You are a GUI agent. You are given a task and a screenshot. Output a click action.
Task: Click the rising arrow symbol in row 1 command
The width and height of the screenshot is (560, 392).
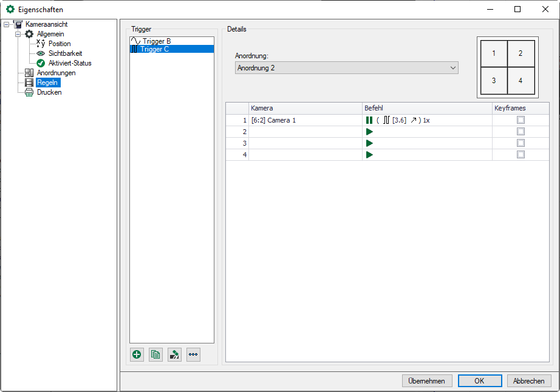click(x=413, y=120)
